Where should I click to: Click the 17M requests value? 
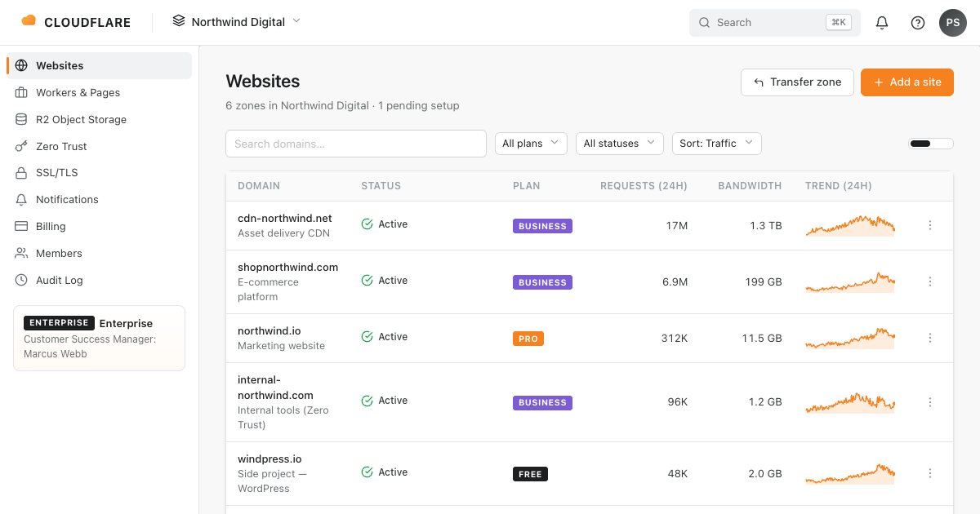pyautogui.click(x=677, y=226)
